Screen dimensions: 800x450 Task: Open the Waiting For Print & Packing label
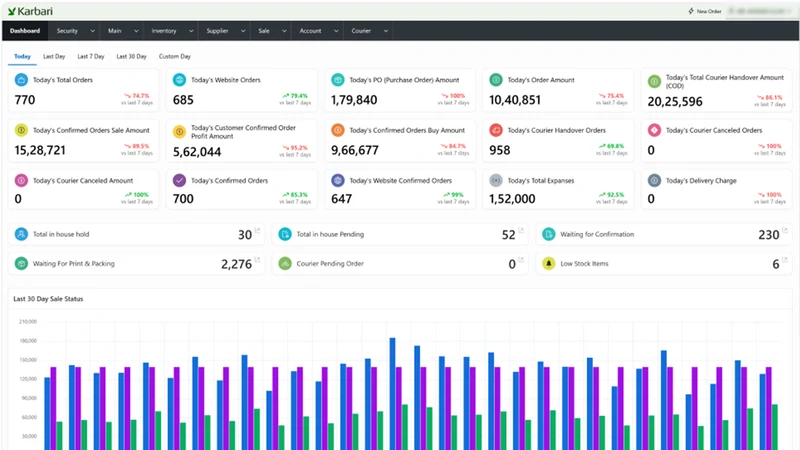pos(74,263)
